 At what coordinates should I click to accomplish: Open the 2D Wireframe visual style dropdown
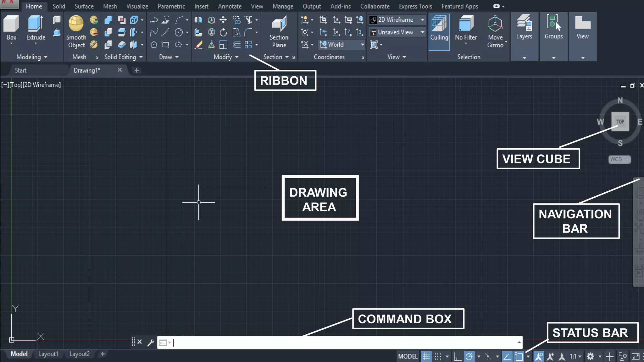point(397,20)
